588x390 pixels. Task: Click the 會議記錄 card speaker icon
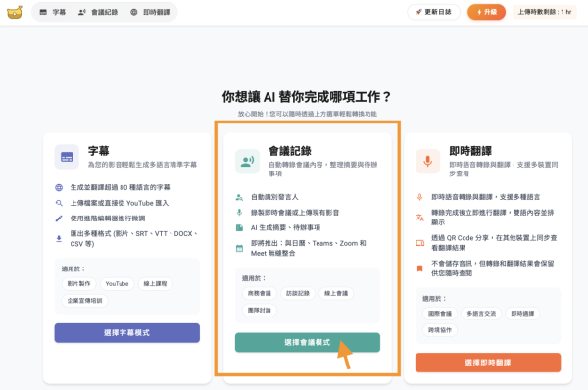(x=248, y=162)
